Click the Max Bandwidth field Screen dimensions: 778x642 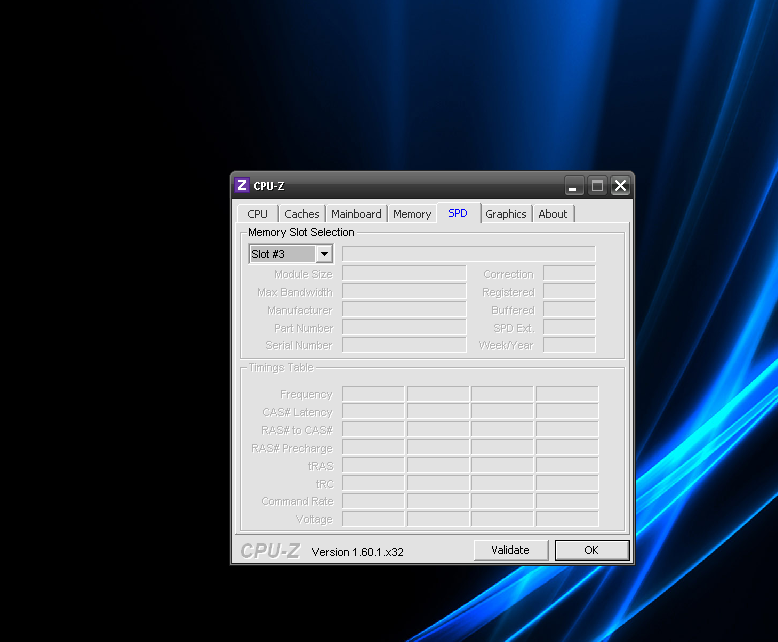point(404,292)
